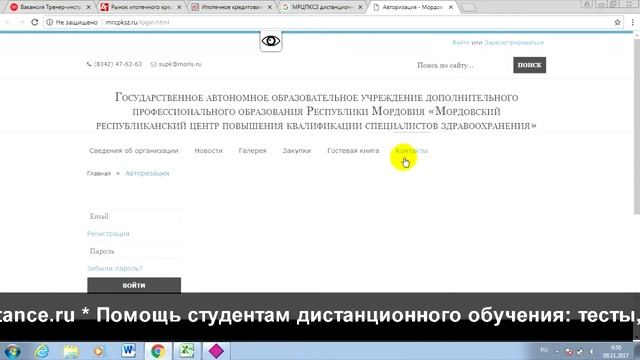Viewport: 640px width, 360px height.
Task: Focus the Email input field
Action: [x=134, y=216]
